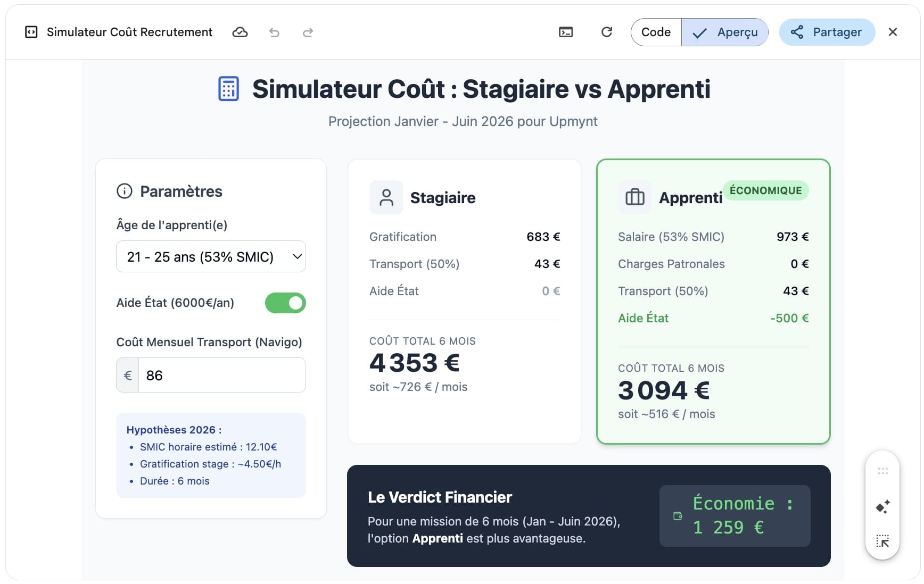Click the Apprenti Aide État -500 € value

click(789, 318)
